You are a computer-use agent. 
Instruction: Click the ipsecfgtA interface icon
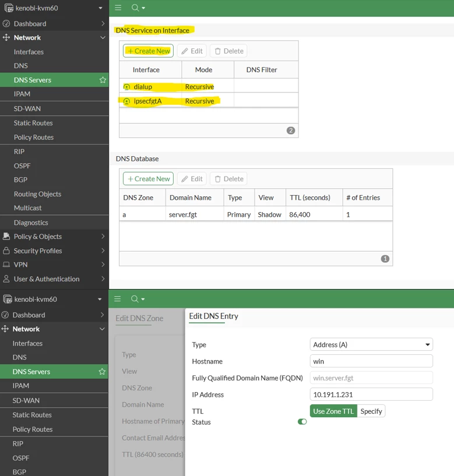point(126,101)
